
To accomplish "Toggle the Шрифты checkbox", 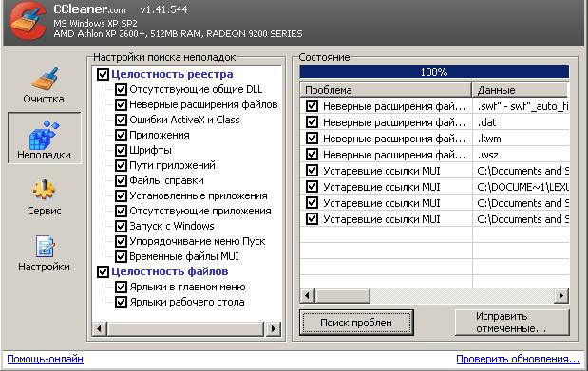I will [121, 150].
